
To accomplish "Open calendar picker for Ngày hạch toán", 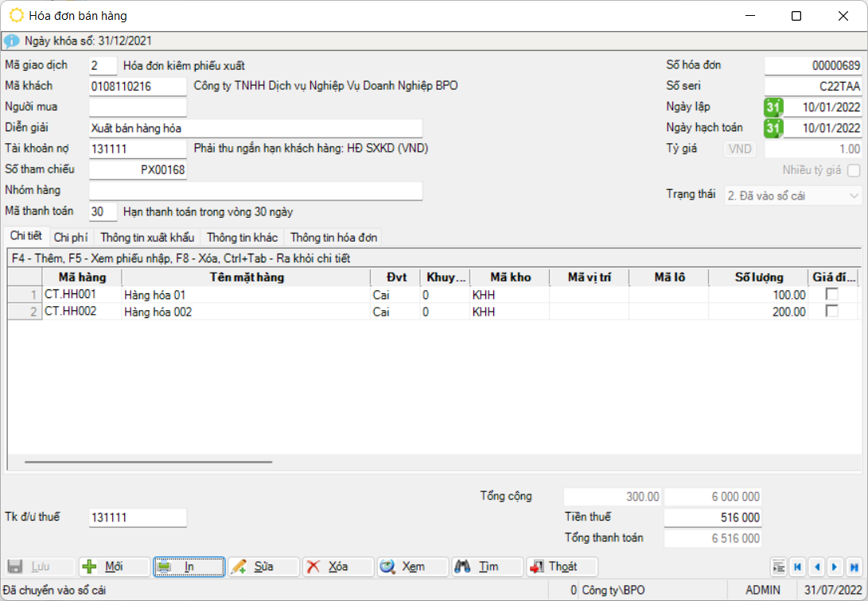I will pos(773,127).
